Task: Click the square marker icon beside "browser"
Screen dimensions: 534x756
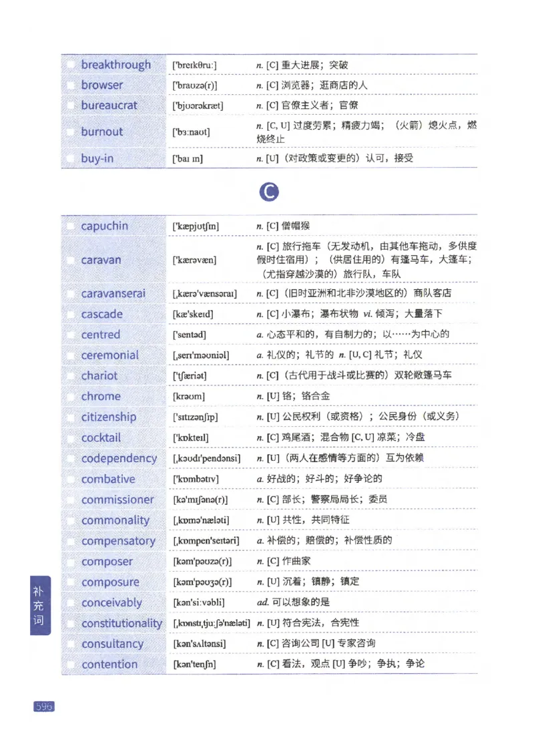Action: click(x=71, y=85)
